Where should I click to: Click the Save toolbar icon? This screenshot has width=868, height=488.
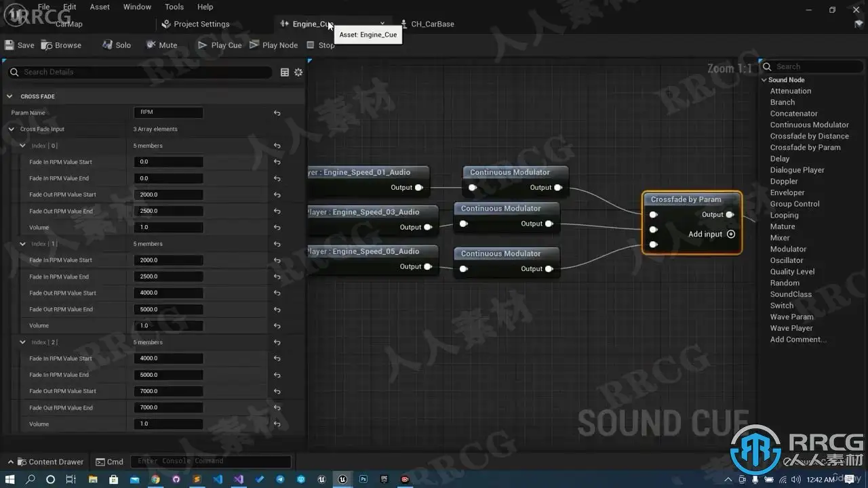point(19,45)
